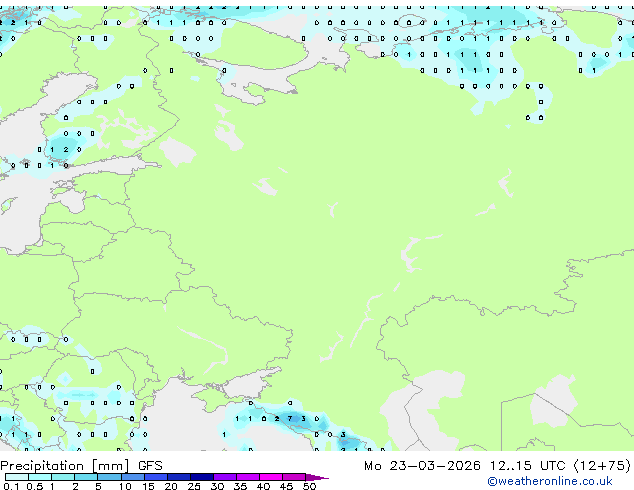Click the '12..15 UTC' time range text
This screenshot has height=490, width=634.
coord(527,466)
